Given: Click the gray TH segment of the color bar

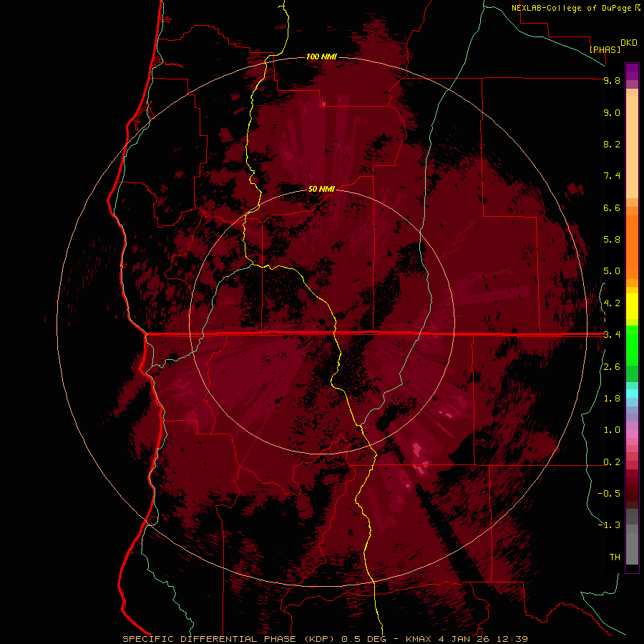Looking at the screenshot, I should 632,546.
